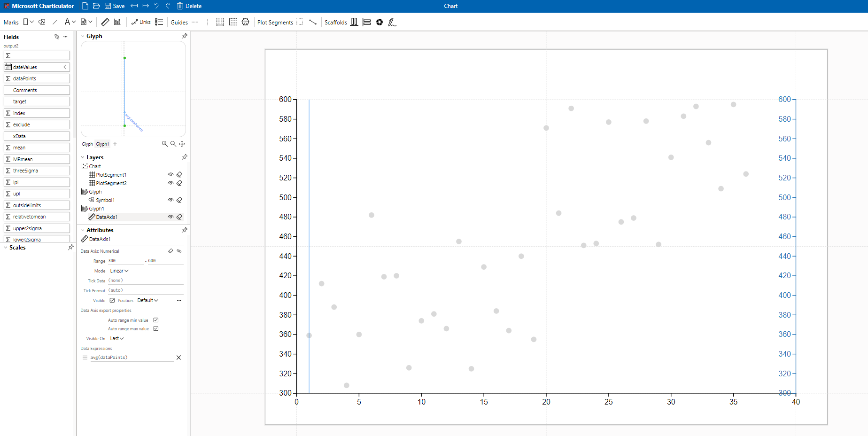Uncheck the Auto range min value checkbox
The image size is (868, 436).
156,320
